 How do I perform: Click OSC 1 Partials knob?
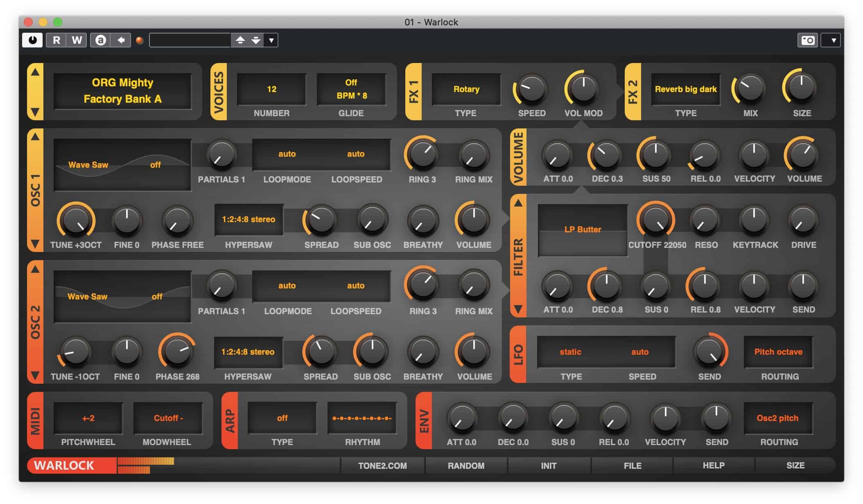tap(221, 155)
